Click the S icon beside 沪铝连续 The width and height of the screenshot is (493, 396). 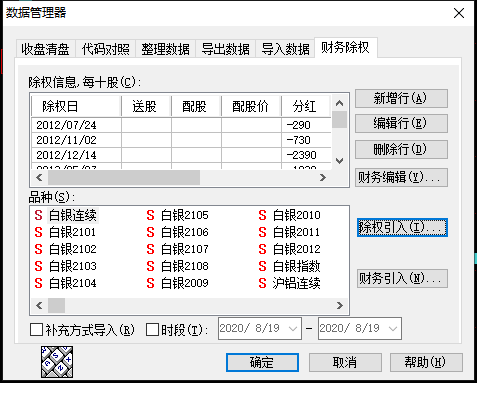point(262,283)
